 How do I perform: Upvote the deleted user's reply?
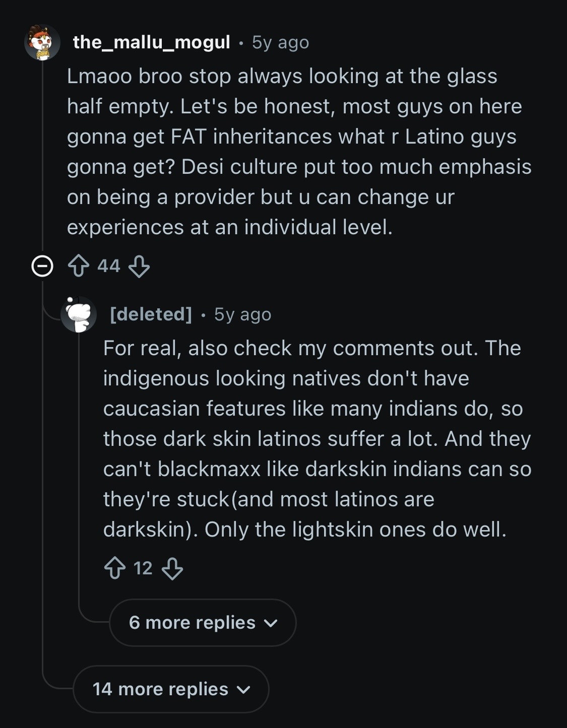115,568
